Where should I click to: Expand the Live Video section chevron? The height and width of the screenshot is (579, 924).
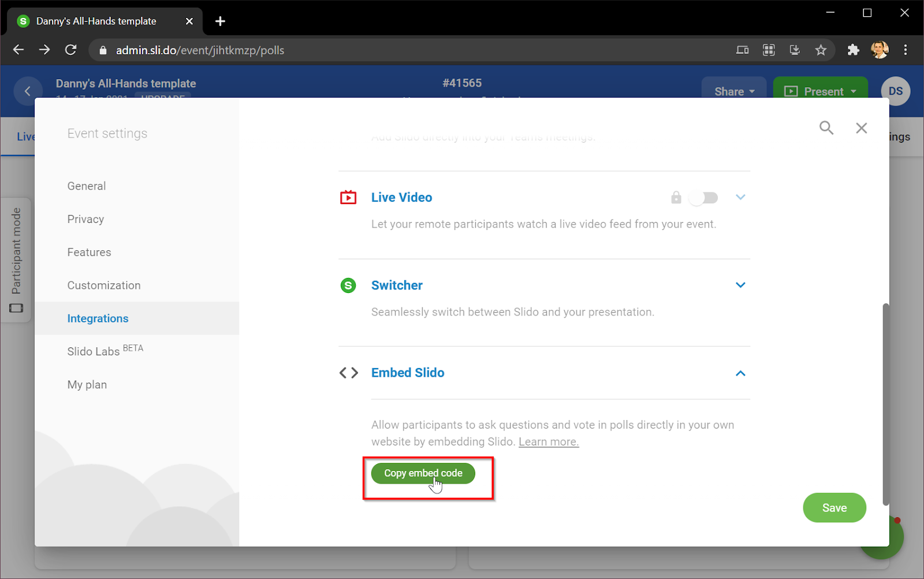740,198
